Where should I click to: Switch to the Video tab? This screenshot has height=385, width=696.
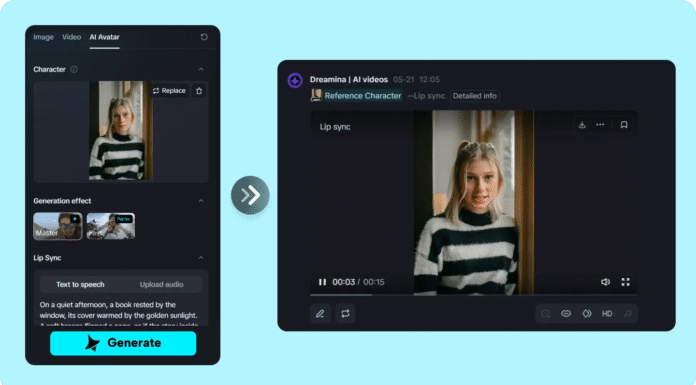pyautogui.click(x=71, y=37)
